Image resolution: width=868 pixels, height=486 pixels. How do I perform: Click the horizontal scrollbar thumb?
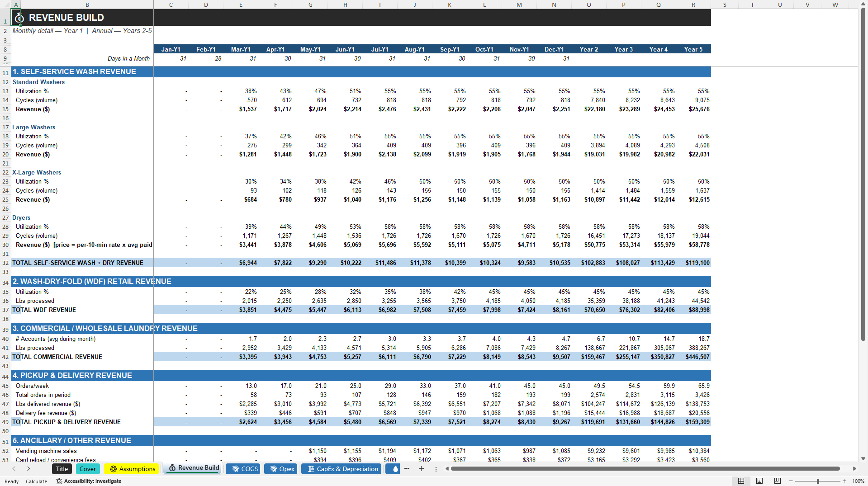(x=645, y=469)
